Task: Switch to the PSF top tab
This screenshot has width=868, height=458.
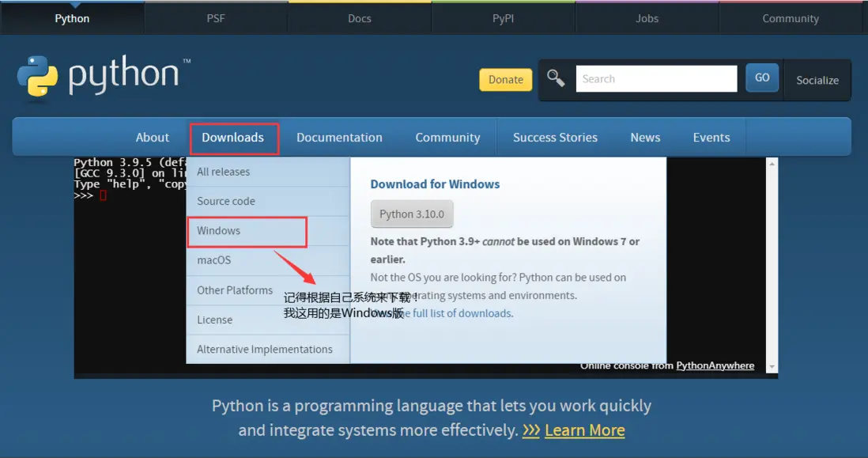Action: 216,18
